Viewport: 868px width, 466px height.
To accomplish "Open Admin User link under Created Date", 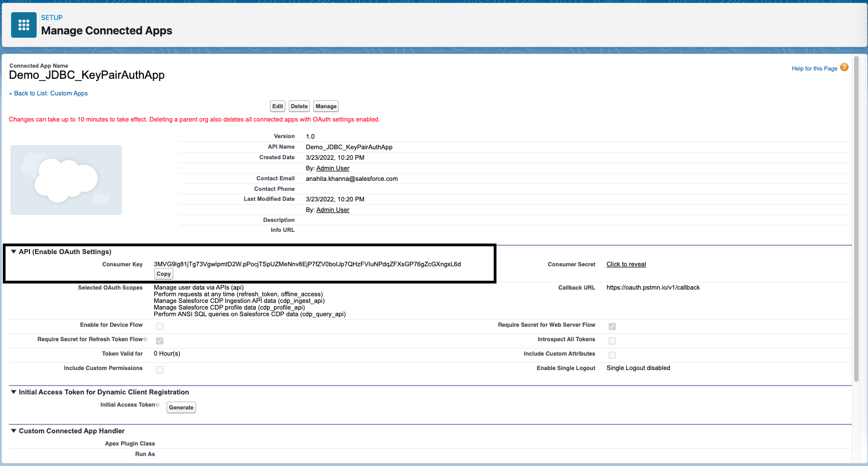I will (333, 168).
